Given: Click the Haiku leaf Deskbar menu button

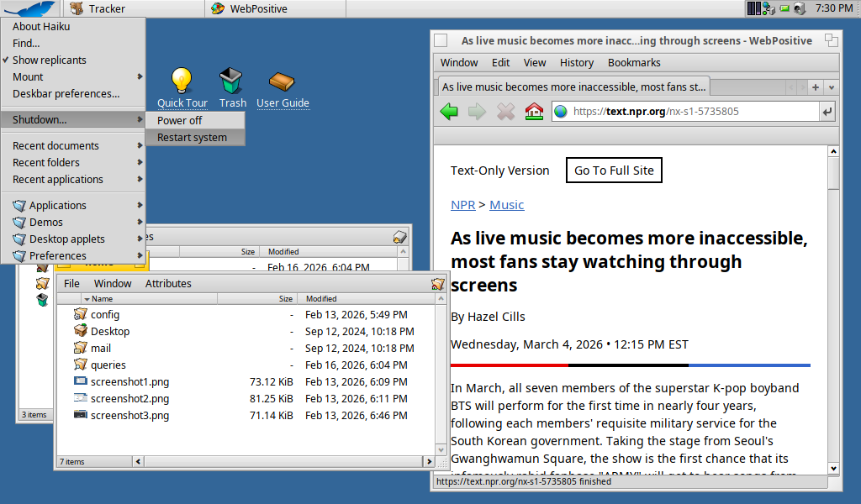Looking at the screenshot, I should (x=30, y=8).
